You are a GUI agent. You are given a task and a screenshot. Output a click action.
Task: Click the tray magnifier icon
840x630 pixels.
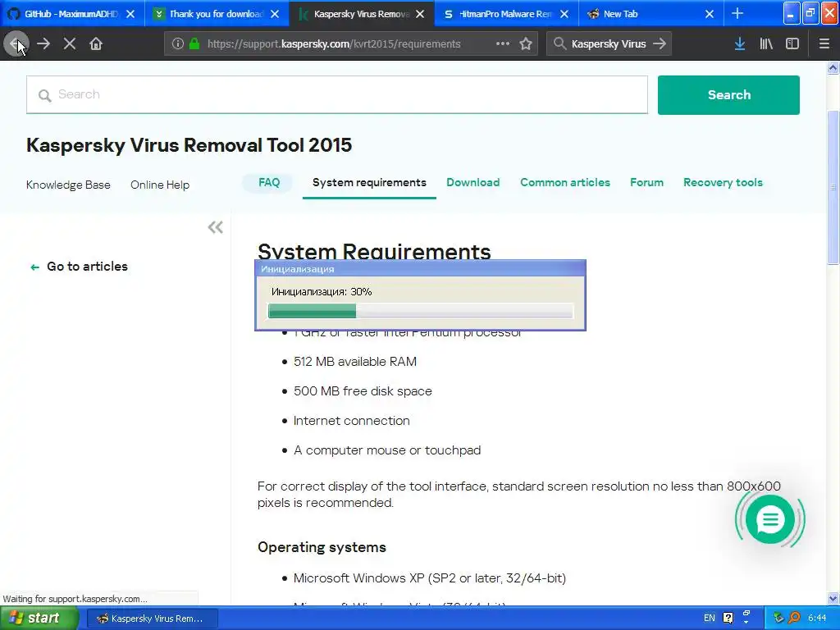tap(794, 618)
